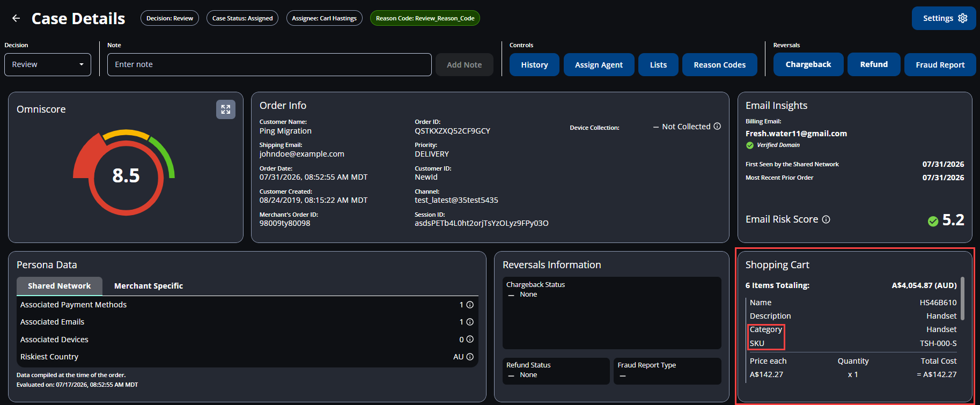Screen dimensions: 980x405
Task: Open the case History
Action: pyautogui.click(x=534, y=64)
